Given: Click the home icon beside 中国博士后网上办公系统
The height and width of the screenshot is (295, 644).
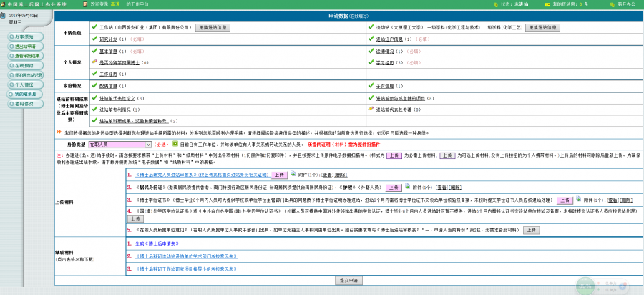Looking at the screenshot, I should [x=4, y=4].
